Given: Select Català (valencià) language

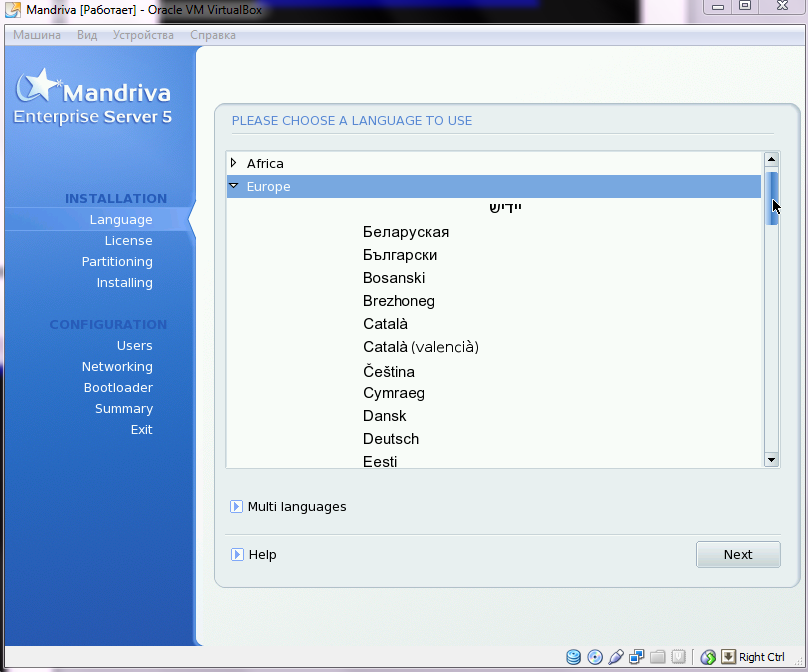Looking at the screenshot, I should coord(420,347).
